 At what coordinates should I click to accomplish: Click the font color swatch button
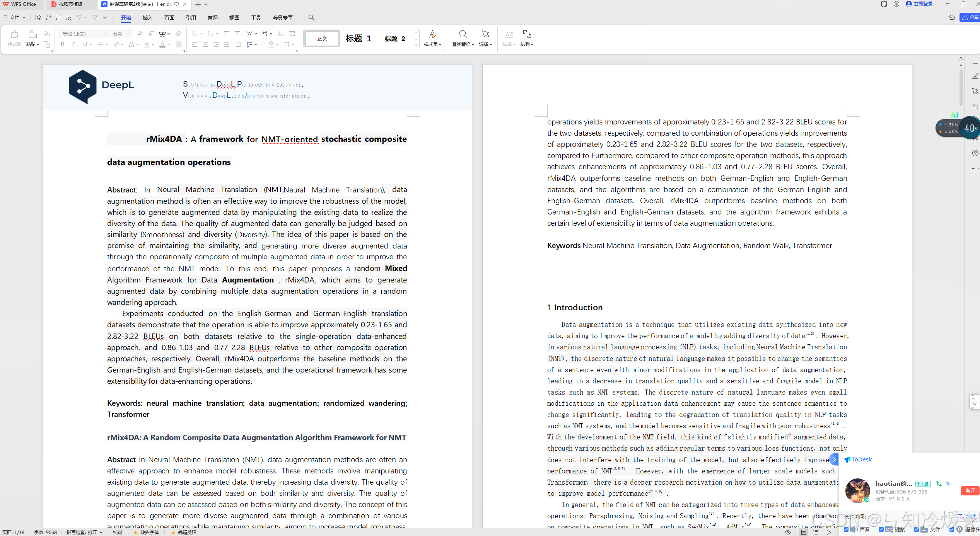point(162,44)
